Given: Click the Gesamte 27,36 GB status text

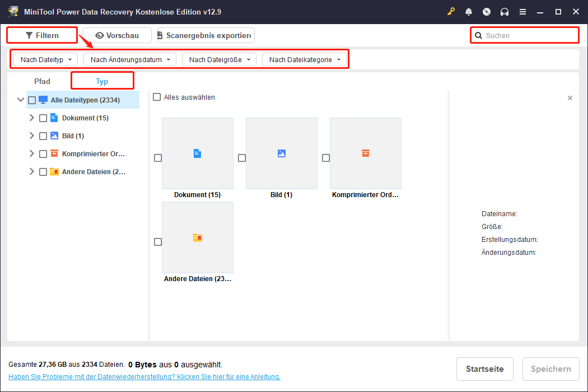Looking at the screenshot, I should point(67,364).
